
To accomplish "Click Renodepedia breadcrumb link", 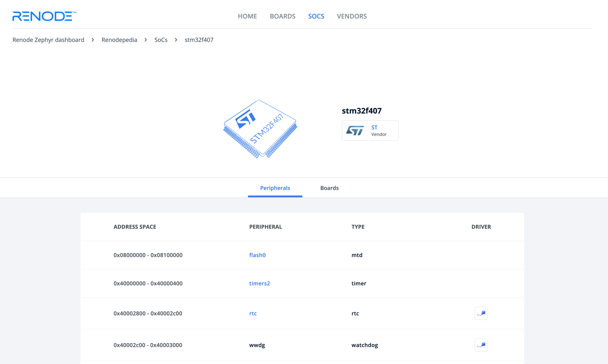I will pyautogui.click(x=119, y=39).
